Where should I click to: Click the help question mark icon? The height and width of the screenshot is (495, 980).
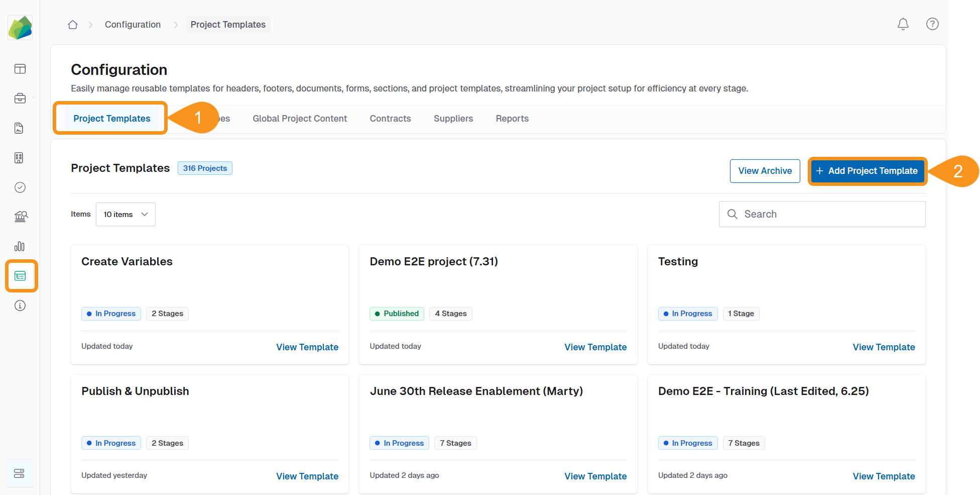(932, 24)
